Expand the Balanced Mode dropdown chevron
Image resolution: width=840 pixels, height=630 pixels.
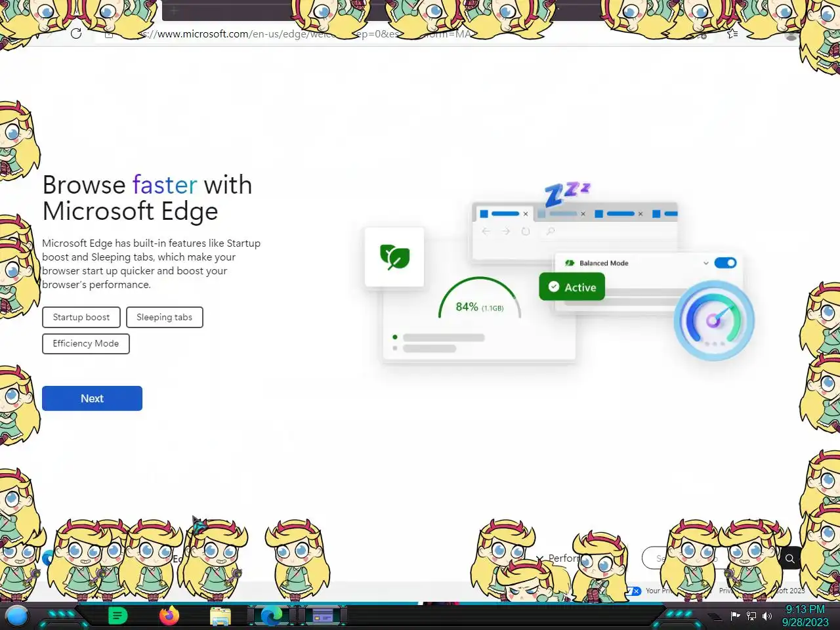click(x=705, y=263)
